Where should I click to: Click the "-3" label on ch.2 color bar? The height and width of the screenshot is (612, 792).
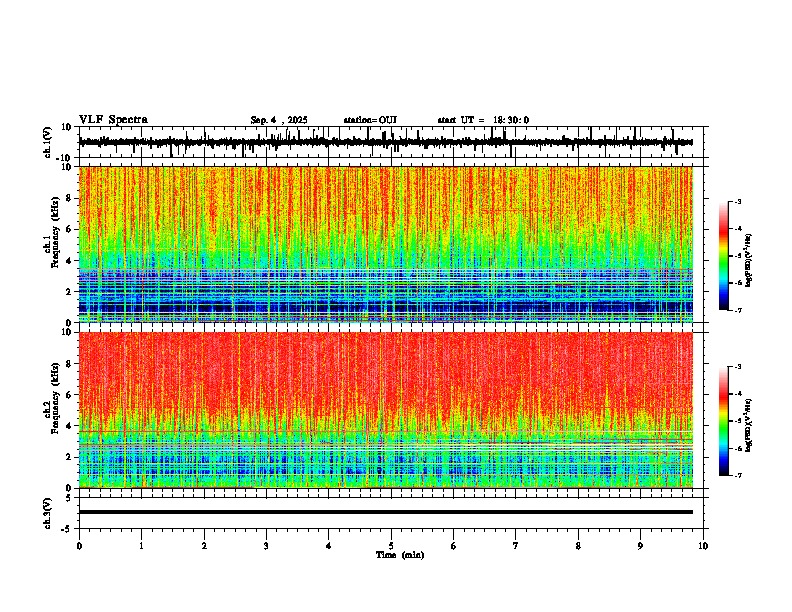click(x=738, y=367)
